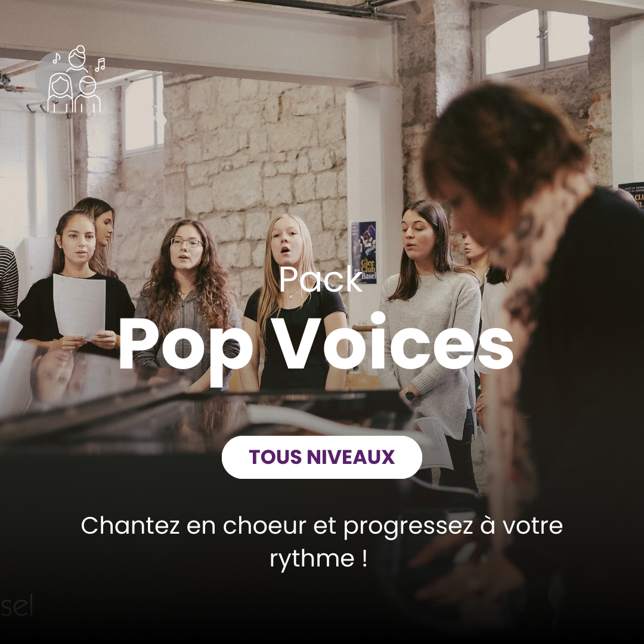Click the faded 'sel' watermark
644x644 pixels.
tap(17, 605)
